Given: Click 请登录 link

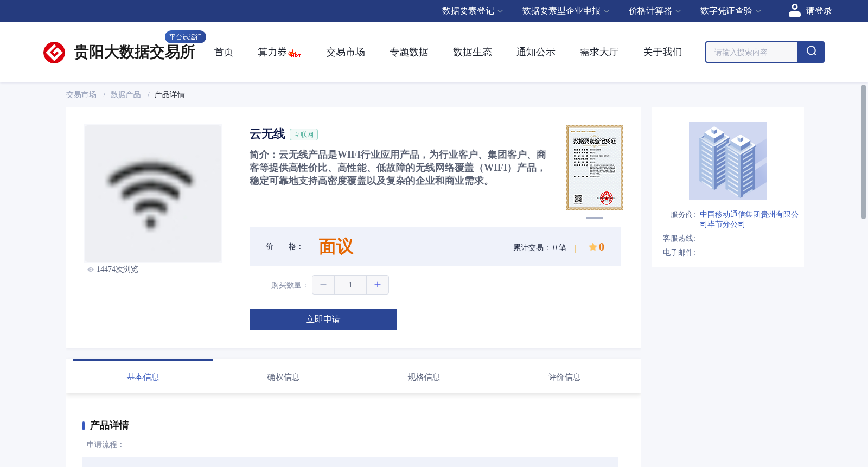Looking at the screenshot, I should click(x=819, y=11).
